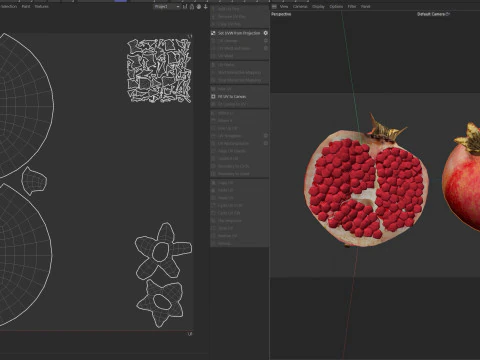The width and height of the screenshot is (480, 360).
Task: Select the Stop Interactive Mapping command
Action: (x=239, y=80)
